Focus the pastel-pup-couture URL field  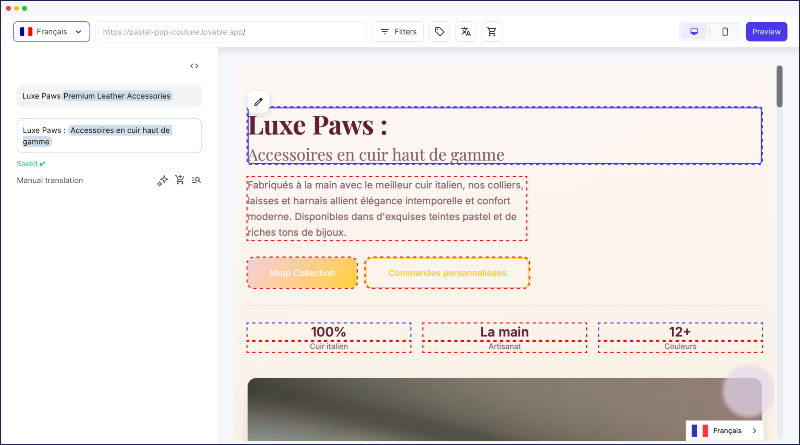pos(231,32)
